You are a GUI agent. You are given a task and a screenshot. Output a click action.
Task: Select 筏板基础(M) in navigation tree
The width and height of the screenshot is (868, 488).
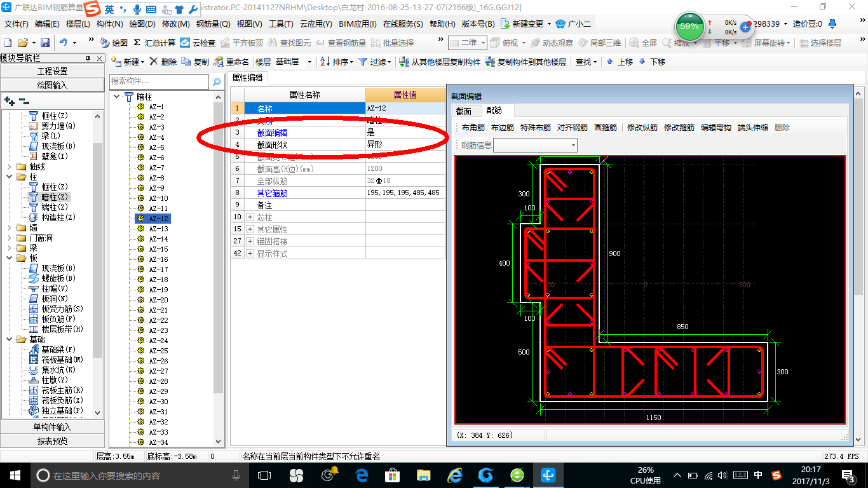pos(56,360)
